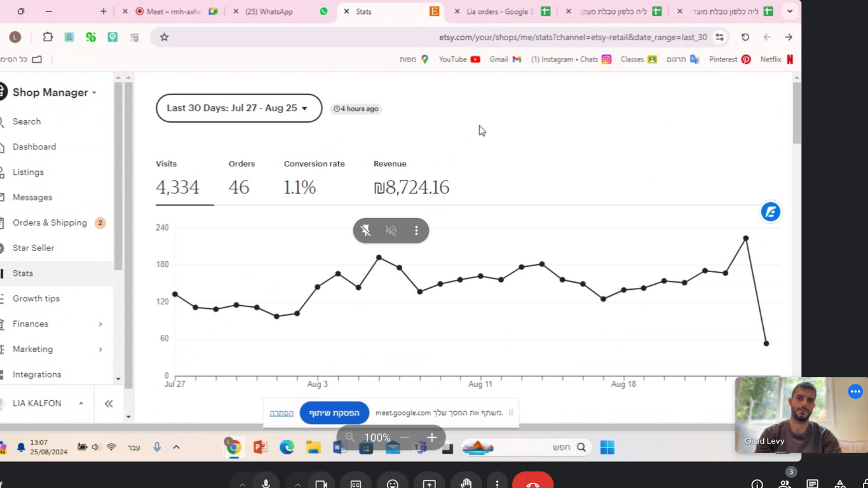868x488 pixels.
Task: Unpin the video using the pin-off icon
Action: click(x=366, y=231)
